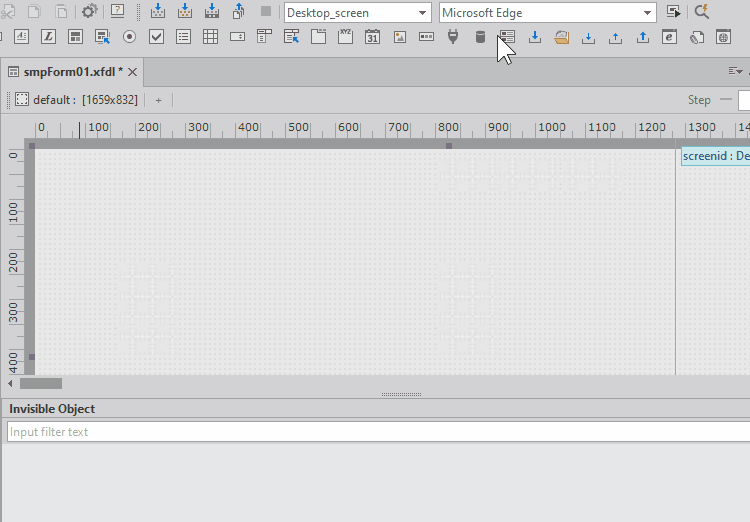Select the Radio component icon

point(129,37)
